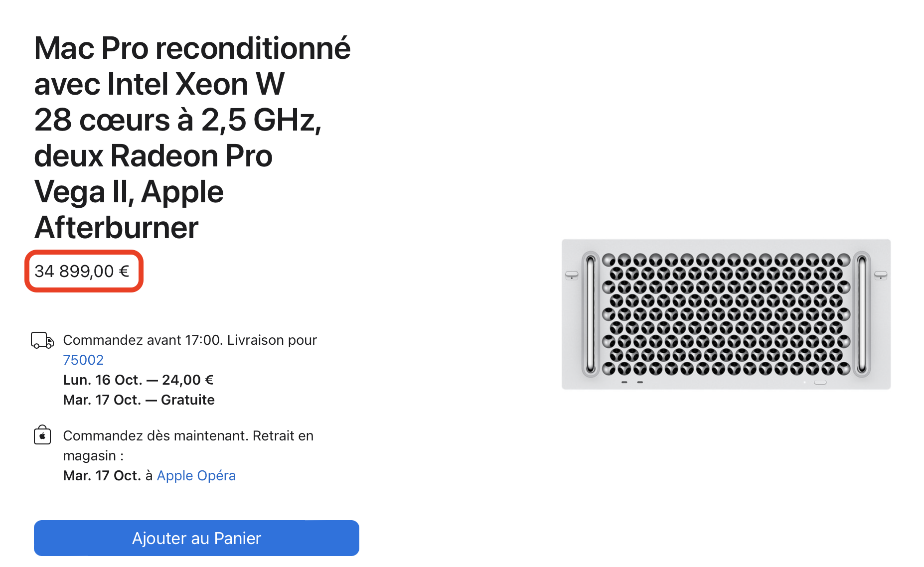Click the deux Radeon Pro title line
This screenshot has width=924, height=567.
pos(153,156)
